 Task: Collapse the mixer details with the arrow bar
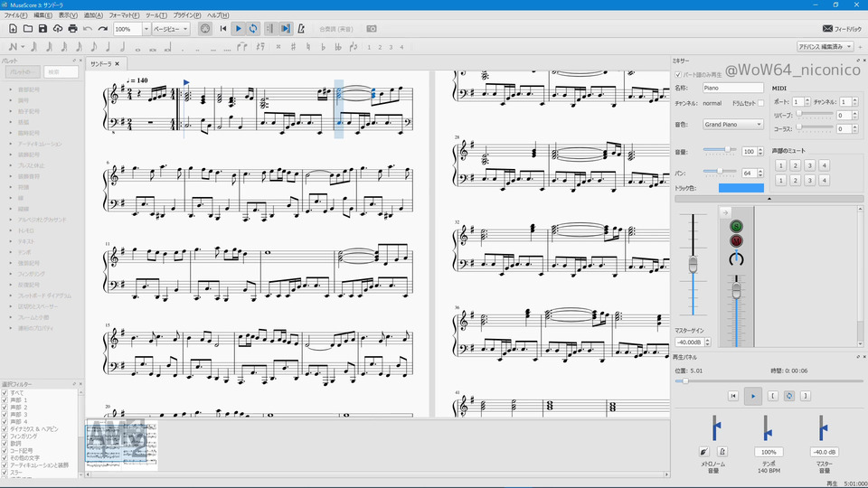769,199
